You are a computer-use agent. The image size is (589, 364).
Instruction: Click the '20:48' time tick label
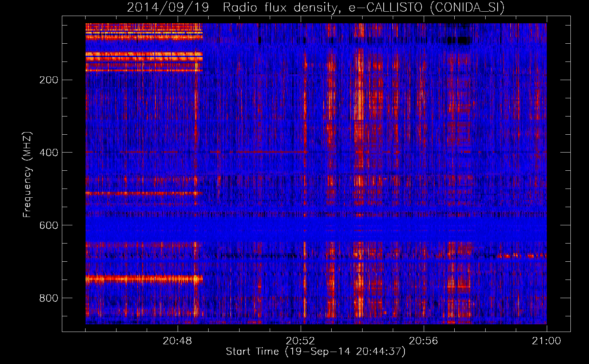(x=177, y=341)
